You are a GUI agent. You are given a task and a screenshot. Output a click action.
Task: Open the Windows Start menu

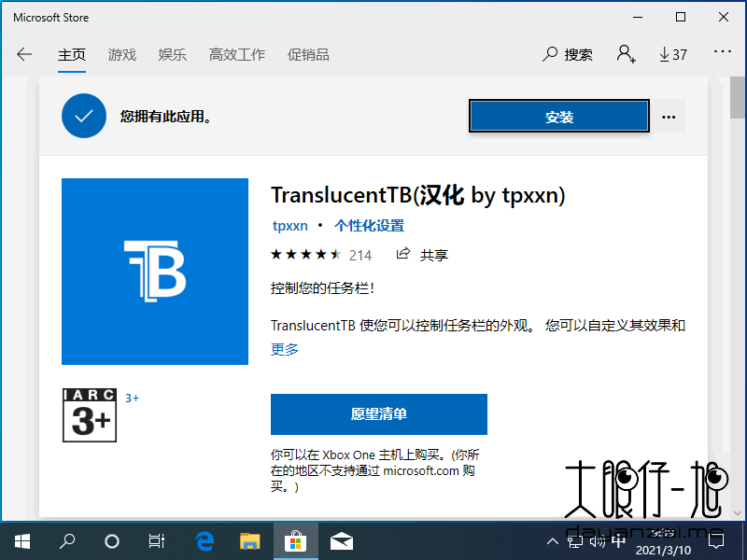[x=21, y=541]
